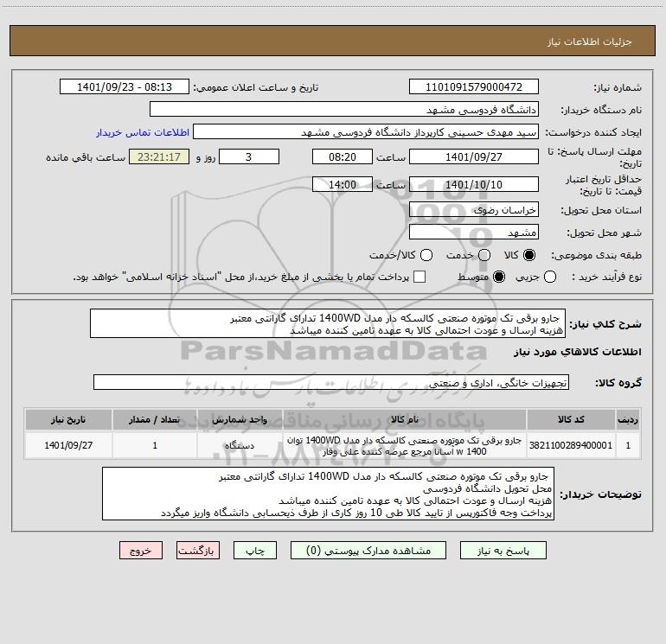Select the متوسط purchase type radio
The height and width of the screenshot is (644, 666).
[x=499, y=277]
